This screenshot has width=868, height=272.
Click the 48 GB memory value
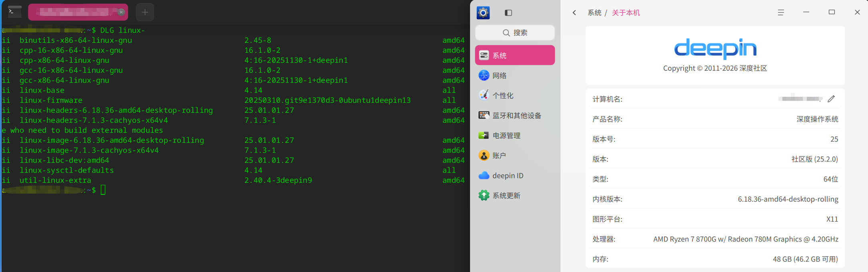point(806,259)
